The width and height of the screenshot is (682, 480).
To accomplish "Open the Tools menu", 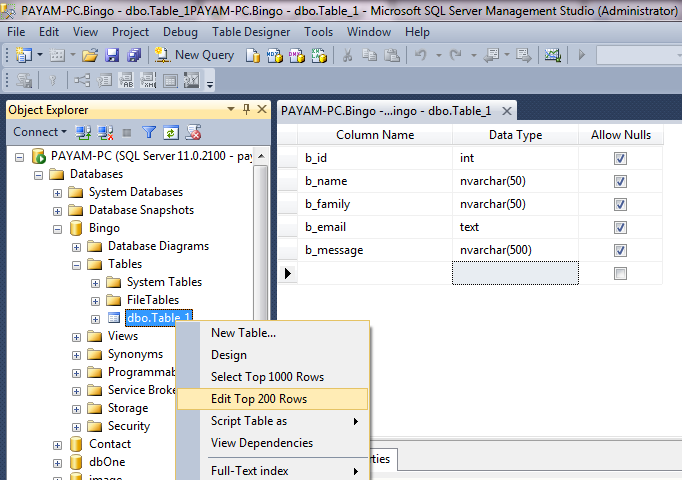I will [x=318, y=32].
